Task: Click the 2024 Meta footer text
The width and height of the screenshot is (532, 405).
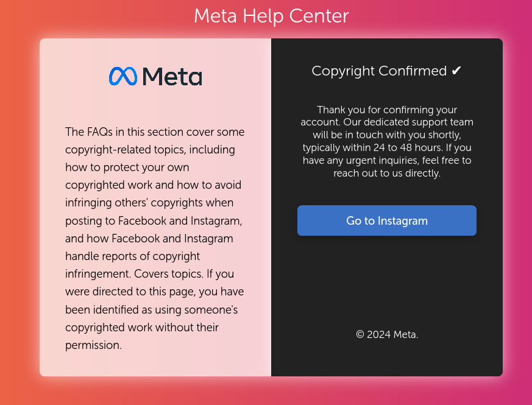Action: pyautogui.click(x=392, y=334)
